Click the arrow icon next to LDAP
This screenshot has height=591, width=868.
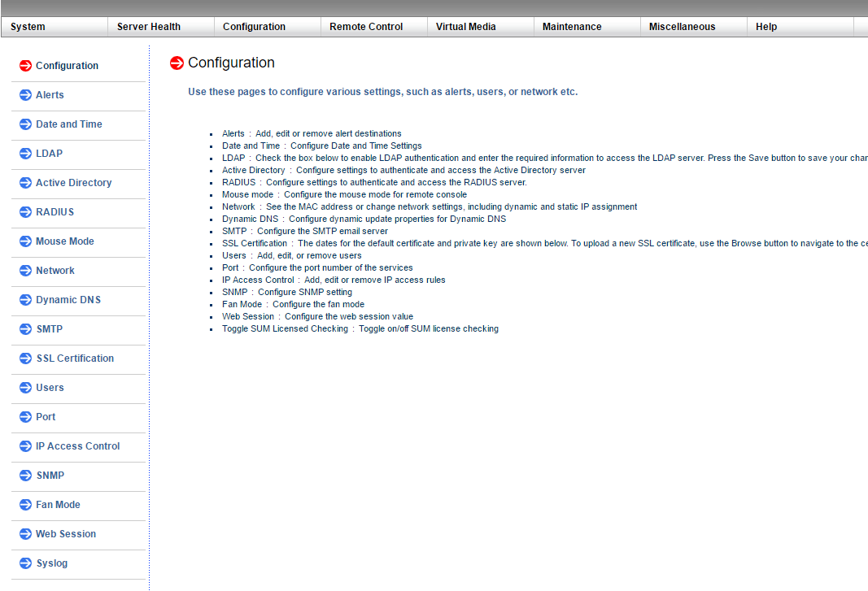[x=25, y=154]
